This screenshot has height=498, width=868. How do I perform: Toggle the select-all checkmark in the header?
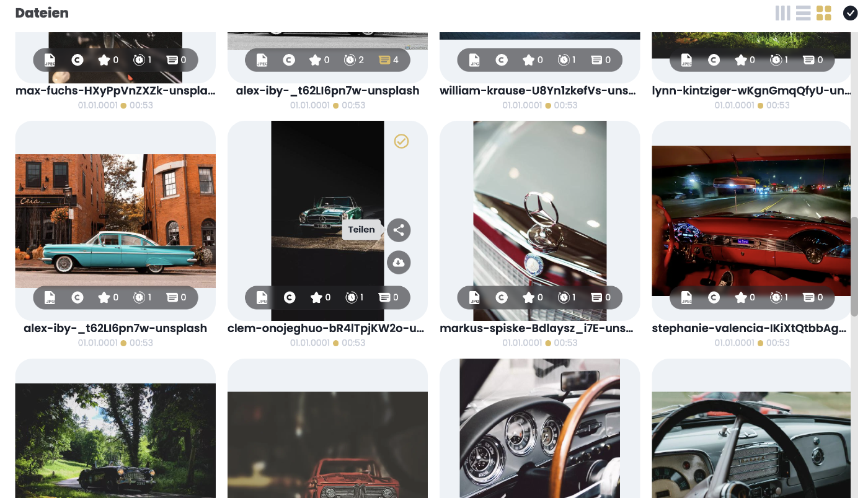point(849,13)
